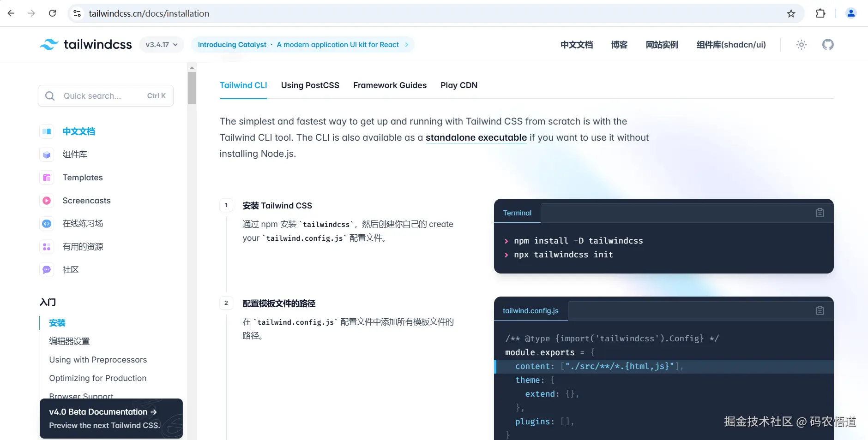Click the 安装 Tailwind CSS step heading
The image size is (868, 440).
(x=277, y=206)
